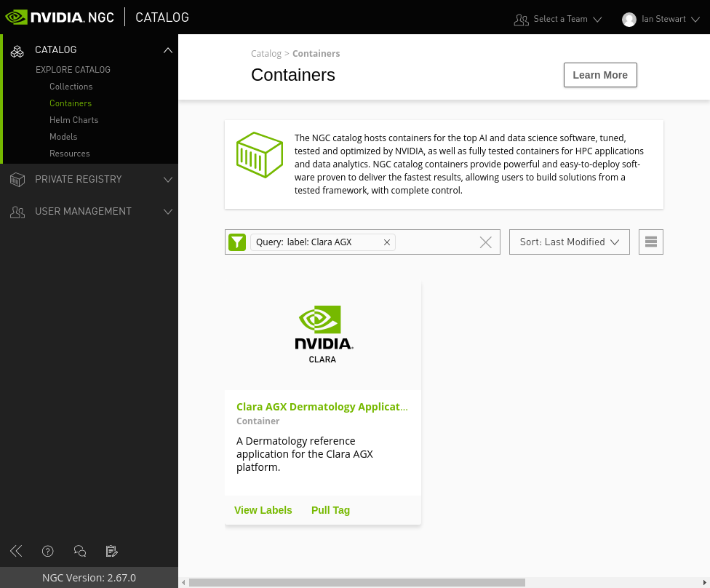Remove the 'label: Clara AGX' query chip
Viewport: 710px width, 588px height.
[x=387, y=242]
